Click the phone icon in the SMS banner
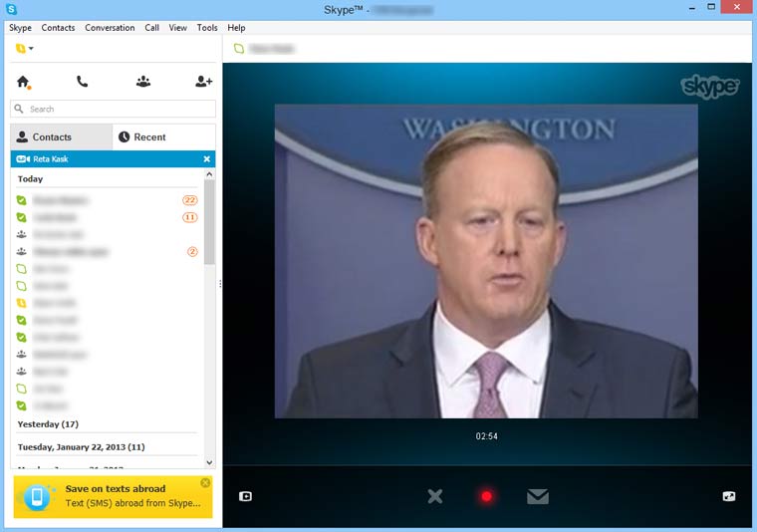This screenshot has height=532, width=757. coord(37,497)
